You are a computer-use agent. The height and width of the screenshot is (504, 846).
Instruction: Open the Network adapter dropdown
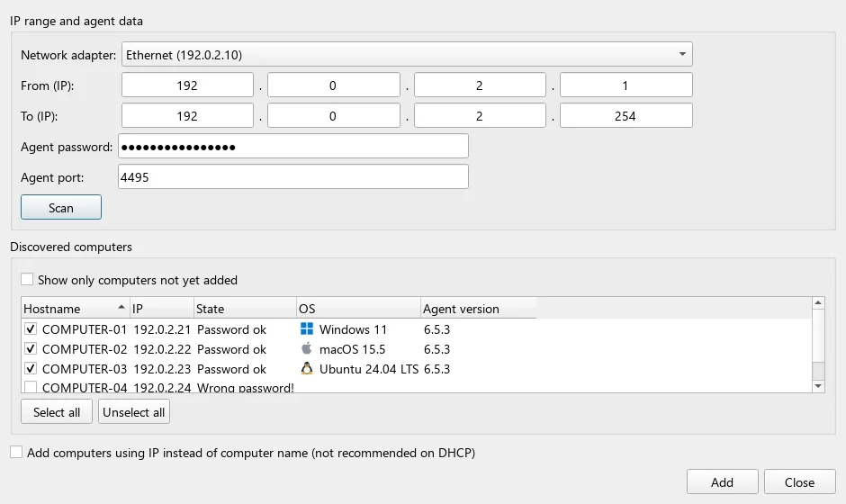pyautogui.click(x=407, y=55)
